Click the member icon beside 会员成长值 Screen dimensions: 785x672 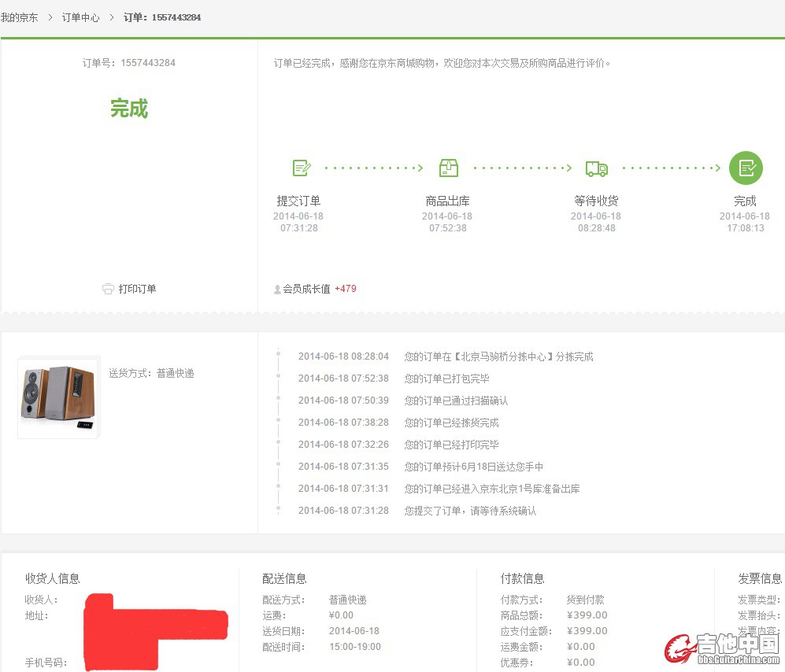(x=277, y=290)
